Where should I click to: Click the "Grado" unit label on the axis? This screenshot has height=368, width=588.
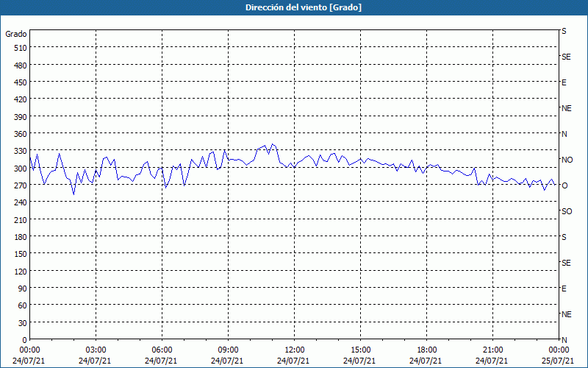16,34
